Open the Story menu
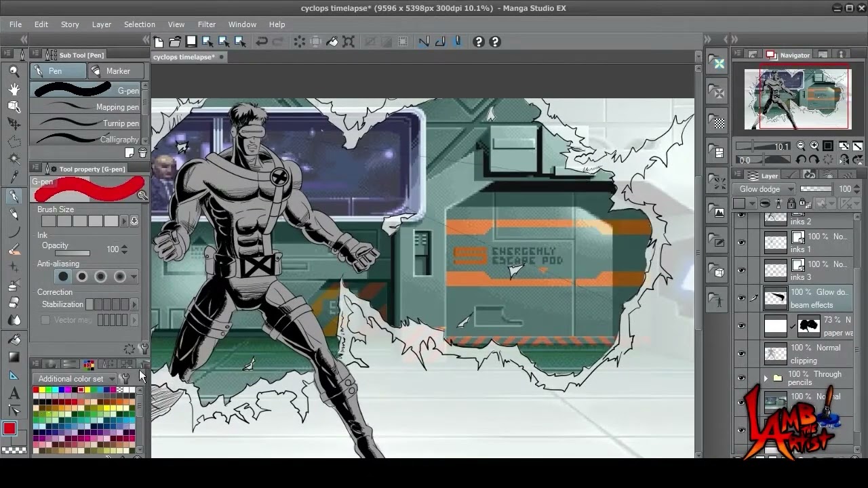The height and width of the screenshot is (488, 868). [x=70, y=24]
